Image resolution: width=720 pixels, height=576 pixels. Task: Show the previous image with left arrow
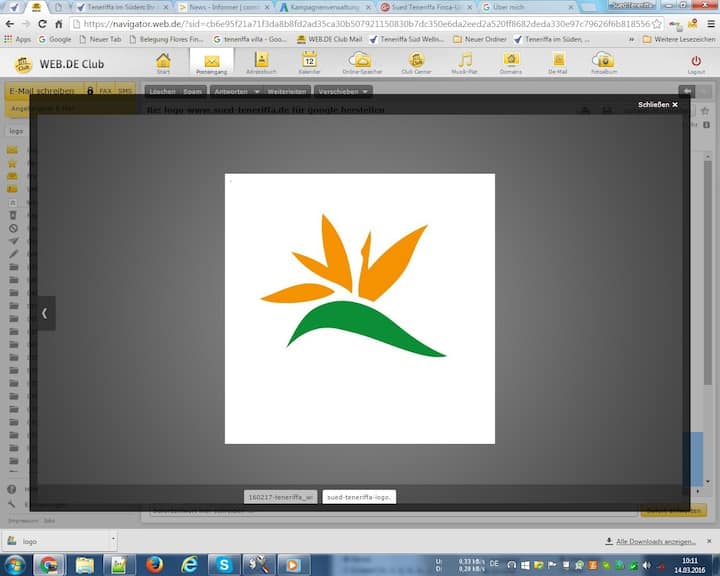pyautogui.click(x=44, y=313)
